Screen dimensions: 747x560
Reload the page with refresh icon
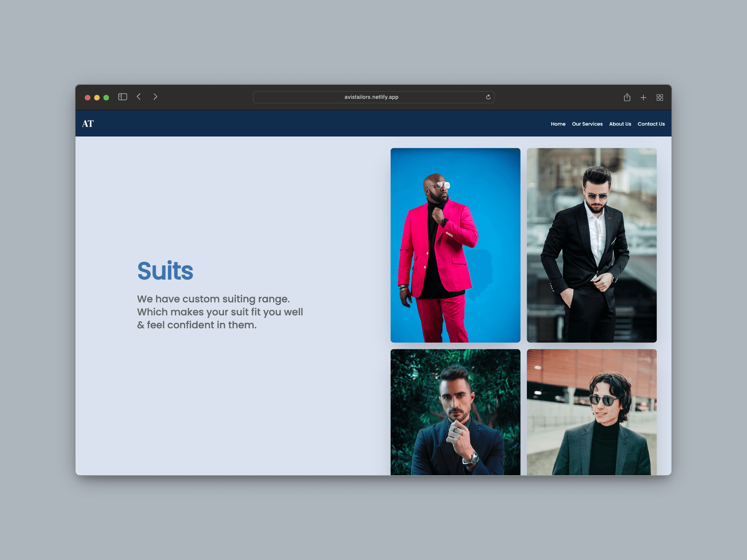(x=488, y=97)
